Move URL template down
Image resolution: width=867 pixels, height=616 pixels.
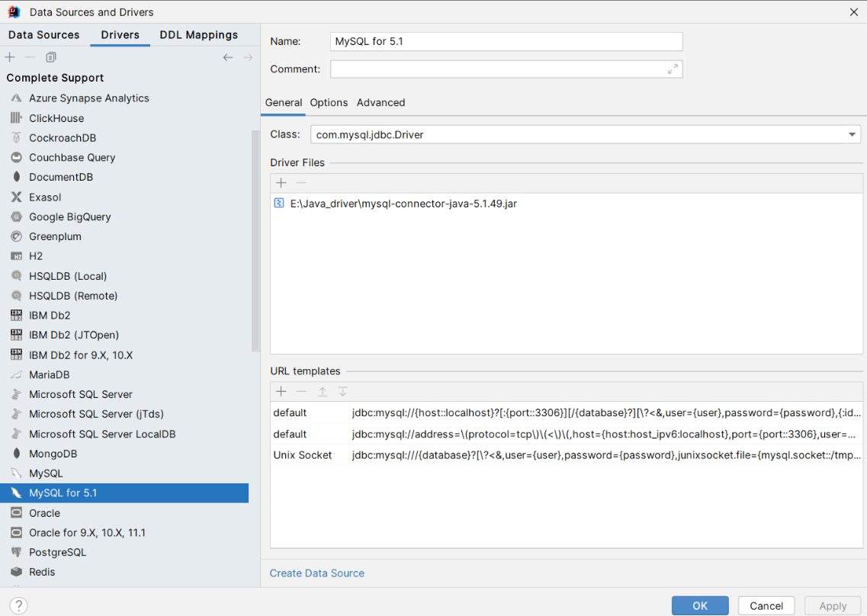343,392
